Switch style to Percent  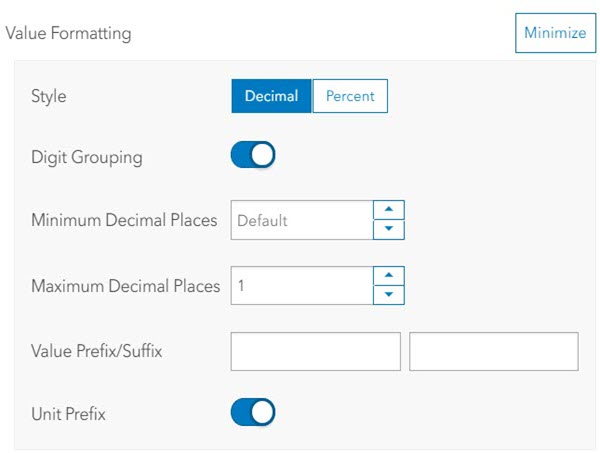click(x=350, y=96)
